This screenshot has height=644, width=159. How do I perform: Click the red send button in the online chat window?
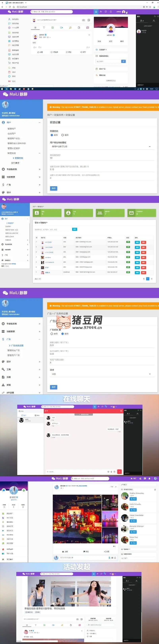(119, 471)
